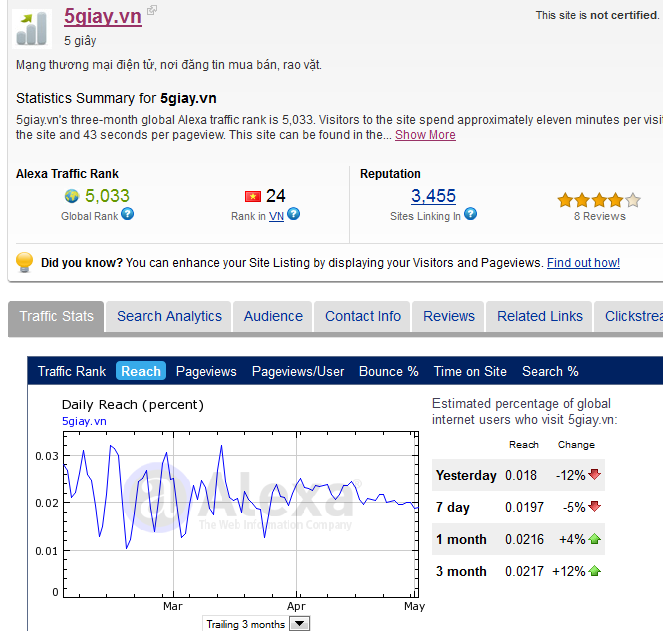The width and height of the screenshot is (663, 631).
Task: Click the Daily Reach chart graph
Action: (x=240, y=510)
